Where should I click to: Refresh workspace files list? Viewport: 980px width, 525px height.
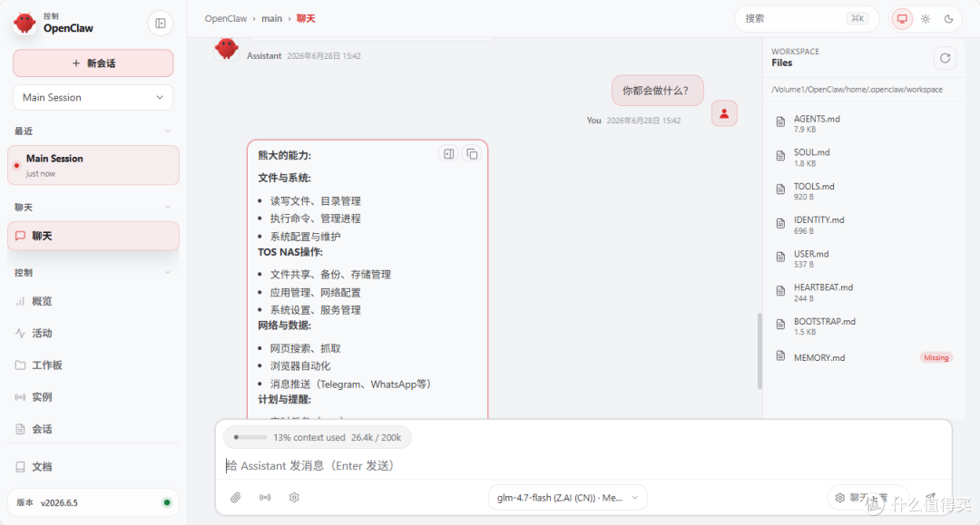[x=945, y=58]
